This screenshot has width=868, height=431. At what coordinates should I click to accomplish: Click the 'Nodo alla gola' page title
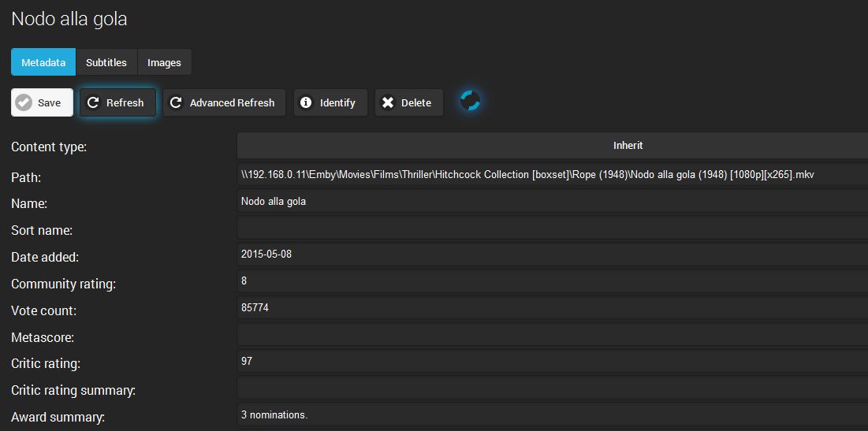69,19
